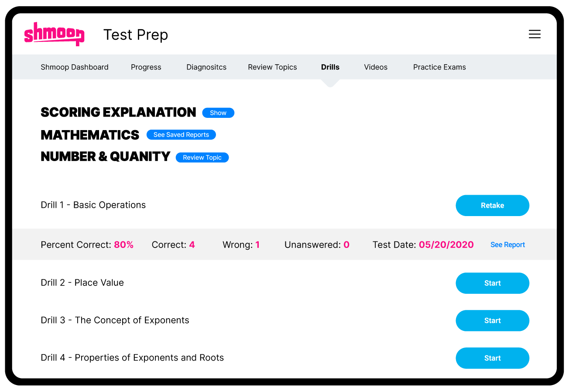Show the scoring explanation
Screen dimensions: 569x392
coord(218,113)
